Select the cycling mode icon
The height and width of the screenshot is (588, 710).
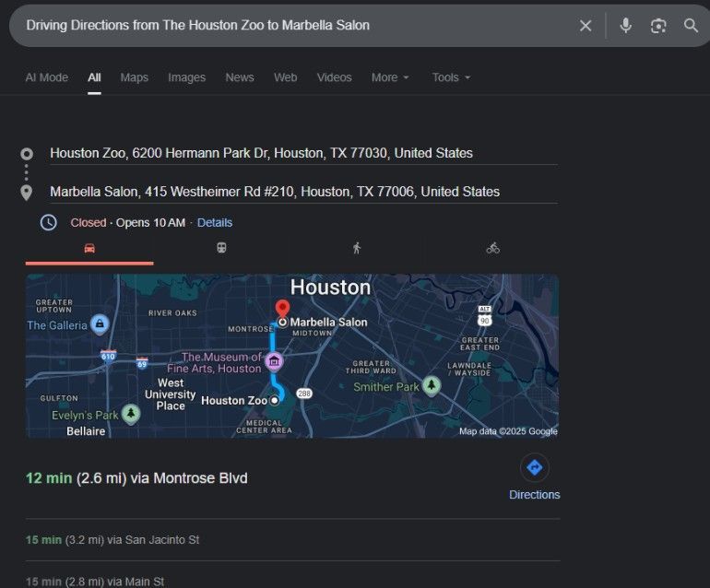pyautogui.click(x=492, y=248)
